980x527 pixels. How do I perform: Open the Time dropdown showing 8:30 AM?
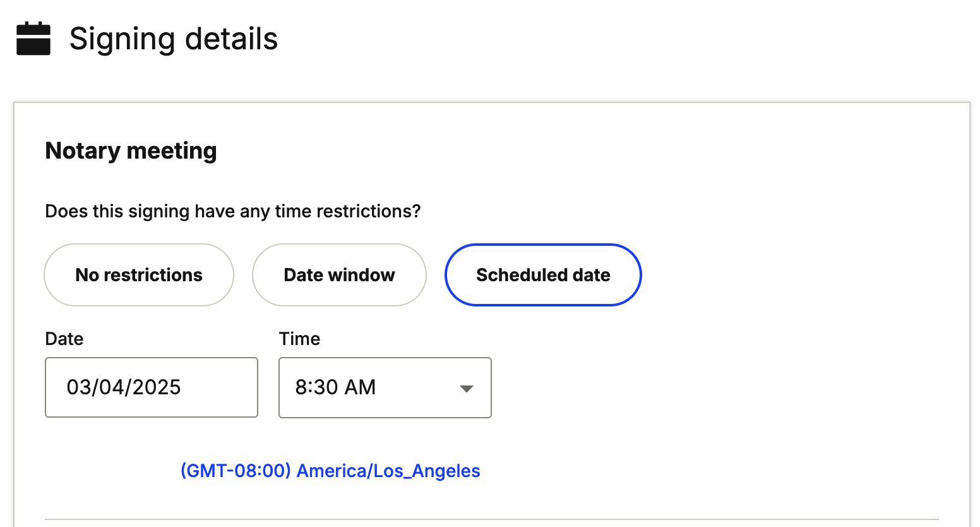click(x=385, y=387)
